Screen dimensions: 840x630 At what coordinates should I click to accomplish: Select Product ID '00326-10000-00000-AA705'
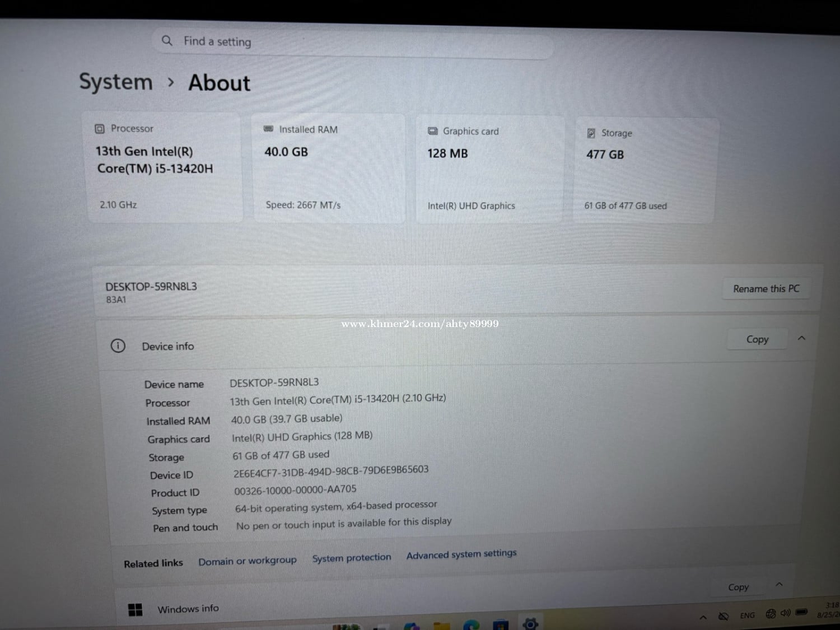pos(295,490)
